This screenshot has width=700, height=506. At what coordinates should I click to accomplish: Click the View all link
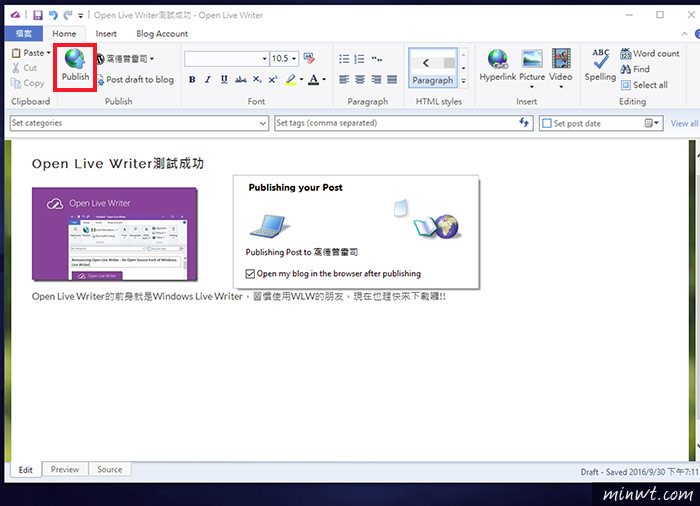coord(684,124)
